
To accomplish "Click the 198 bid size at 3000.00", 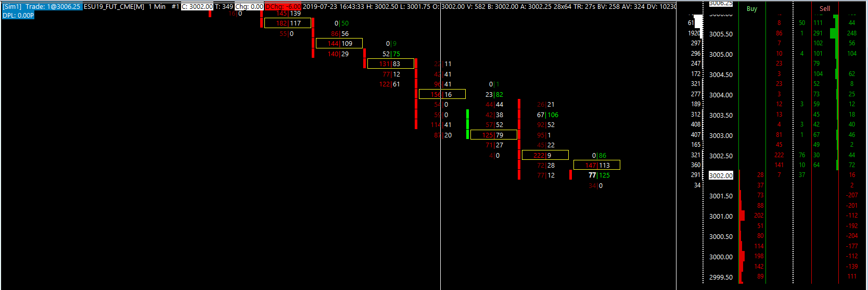I will [x=759, y=256].
